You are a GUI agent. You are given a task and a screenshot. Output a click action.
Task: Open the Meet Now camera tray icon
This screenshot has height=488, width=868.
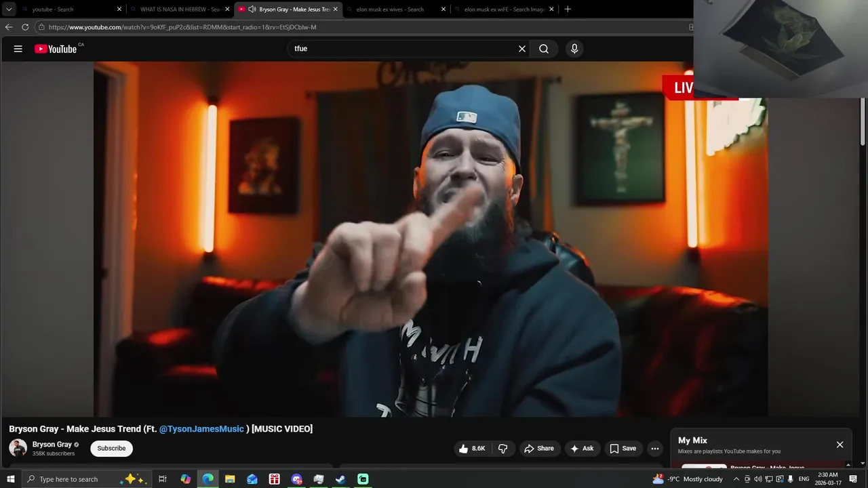click(747, 479)
